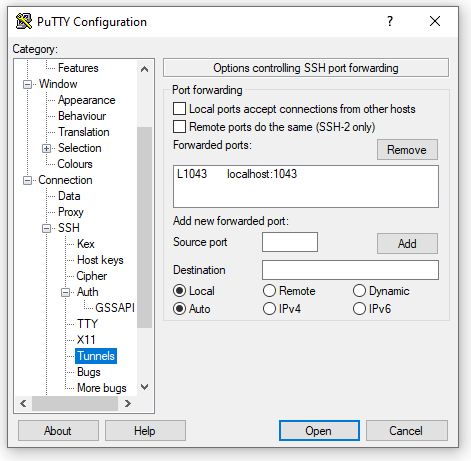471x461 pixels.
Task: Collapse the Connection tree node
Action: 27,180
